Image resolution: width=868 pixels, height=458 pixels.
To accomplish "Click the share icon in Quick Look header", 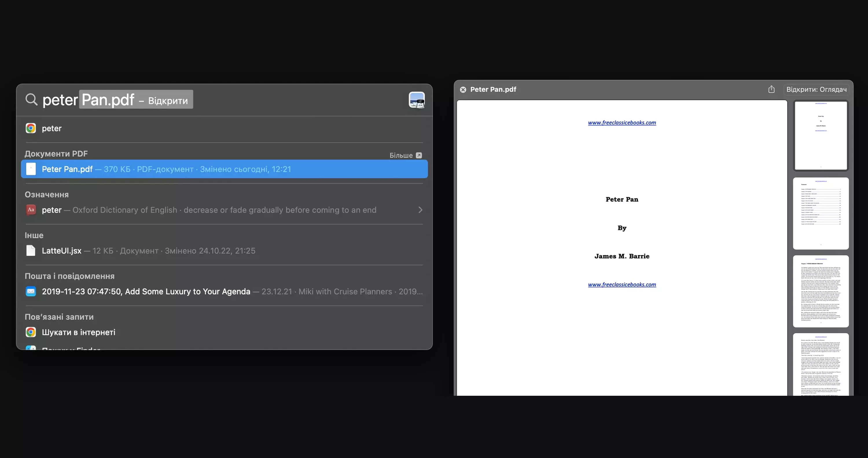I will pyautogui.click(x=771, y=89).
